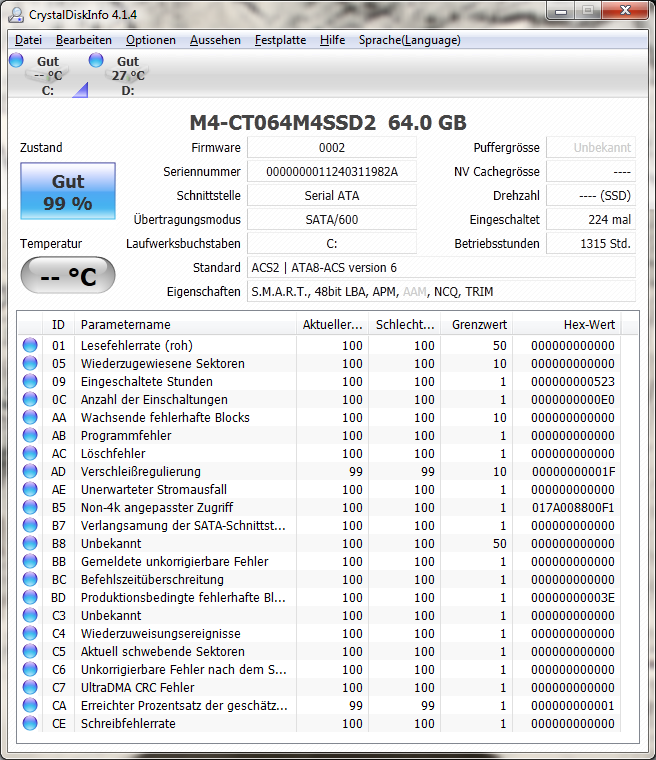Click status orb for Lesefehlerrate (roh)
The image size is (656, 760).
click(30, 345)
